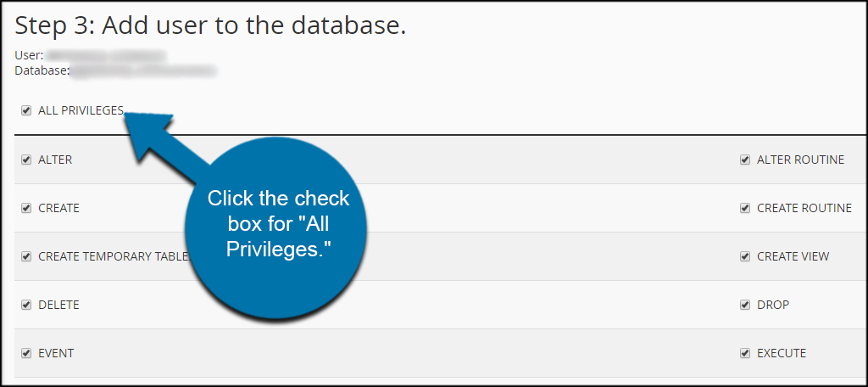
Task: Toggle the CREATE TEMPORARY TABLES checkbox
Action: point(26,256)
